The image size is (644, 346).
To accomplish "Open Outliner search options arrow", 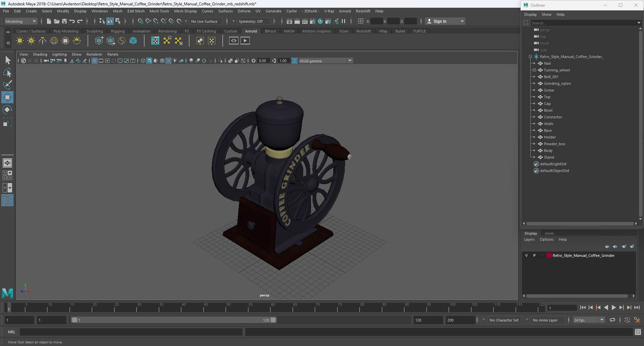I will 639,23.
